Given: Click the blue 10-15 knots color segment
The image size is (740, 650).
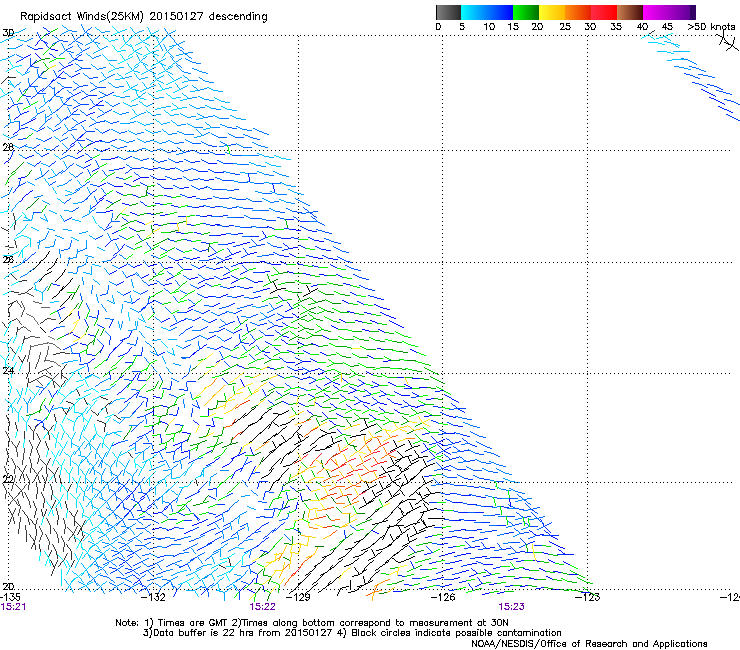Looking at the screenshot, I should 500,12.
